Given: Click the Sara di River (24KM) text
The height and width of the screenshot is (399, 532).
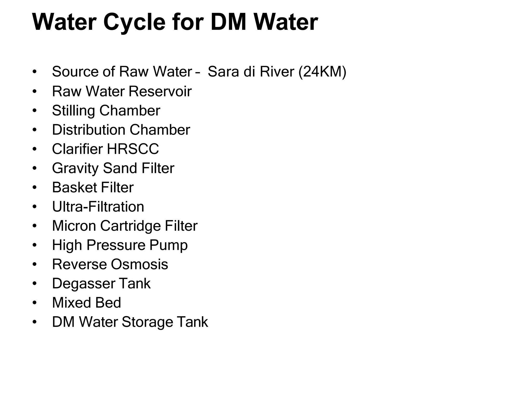Looking at the screenshot, I should click(277, 72).
